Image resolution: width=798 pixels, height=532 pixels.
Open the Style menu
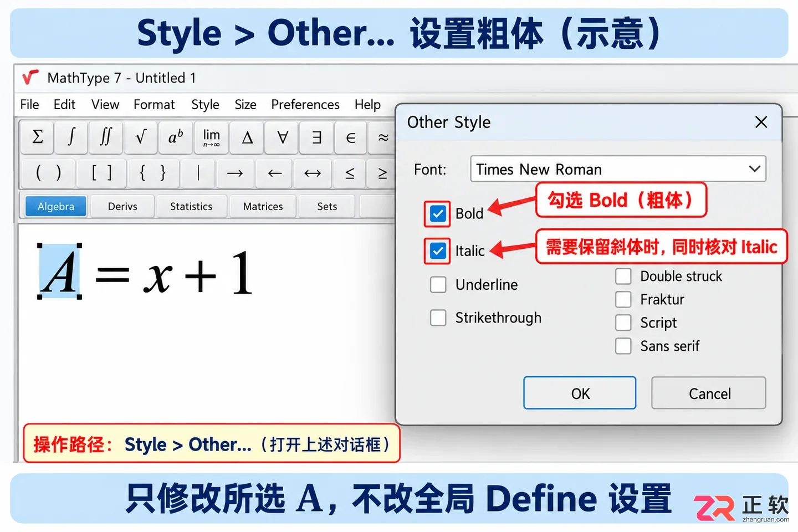(205, 104)
